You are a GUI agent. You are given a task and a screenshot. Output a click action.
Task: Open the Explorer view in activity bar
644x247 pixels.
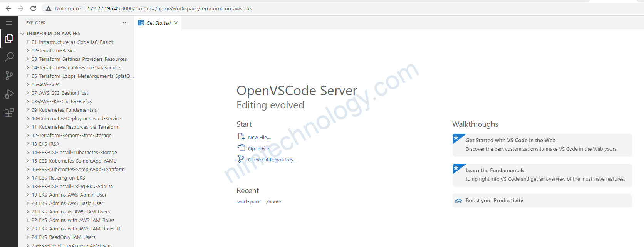(x=9, y=39)
